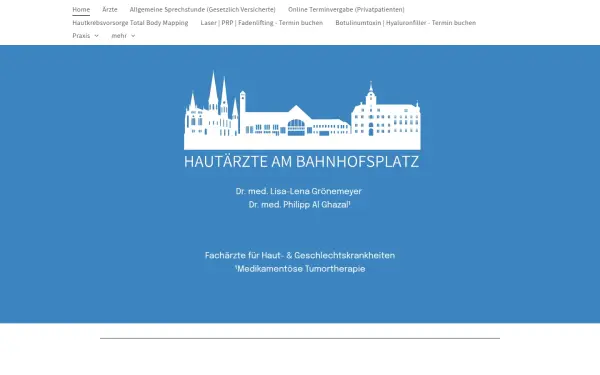The width and height of the screenshot is (600, 375).
Task: Open Botulinumtoxin | Hyaluronfiller booking link
Action: click(406, 23)
